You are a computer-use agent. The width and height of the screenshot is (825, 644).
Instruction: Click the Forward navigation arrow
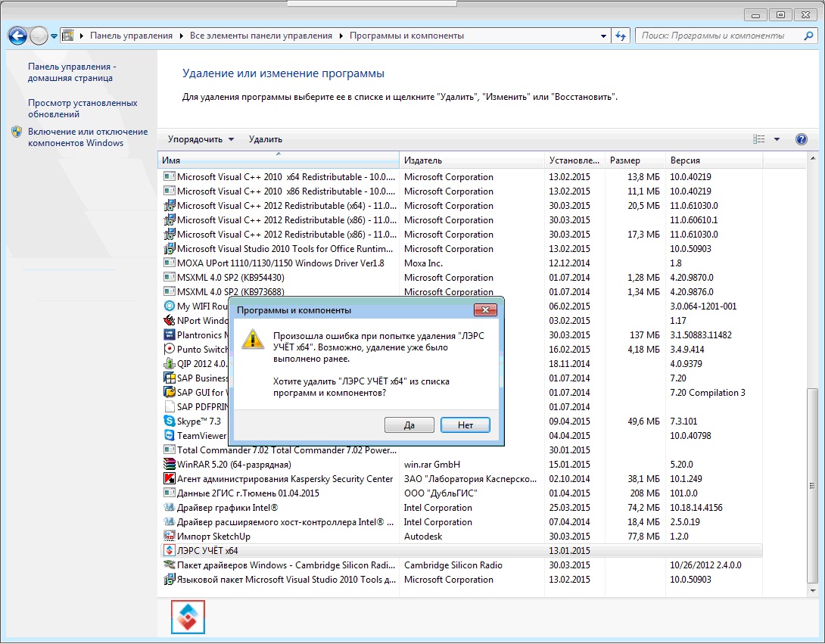(39, 36)
